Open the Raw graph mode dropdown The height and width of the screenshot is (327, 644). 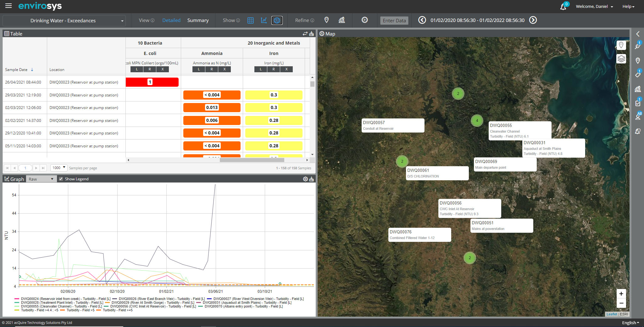click(x=41, y=179)
